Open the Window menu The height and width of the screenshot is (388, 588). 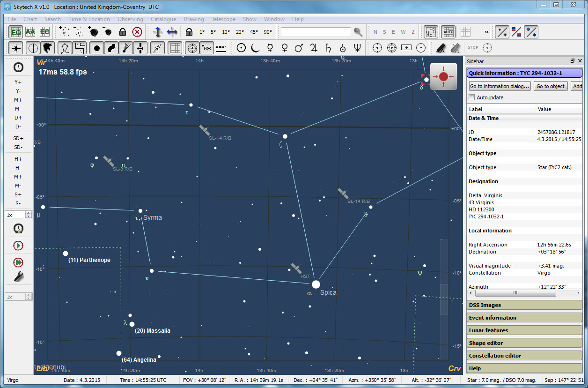[274, 19]
